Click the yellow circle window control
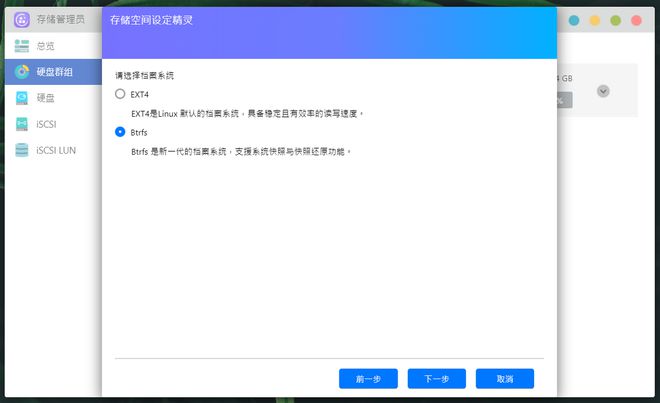 (594, 20)
